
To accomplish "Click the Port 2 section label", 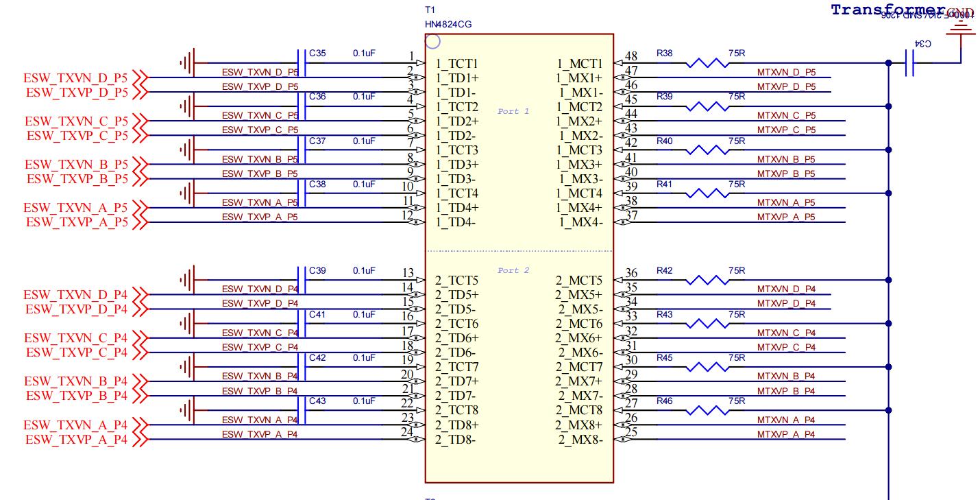I will click(513, 270).
